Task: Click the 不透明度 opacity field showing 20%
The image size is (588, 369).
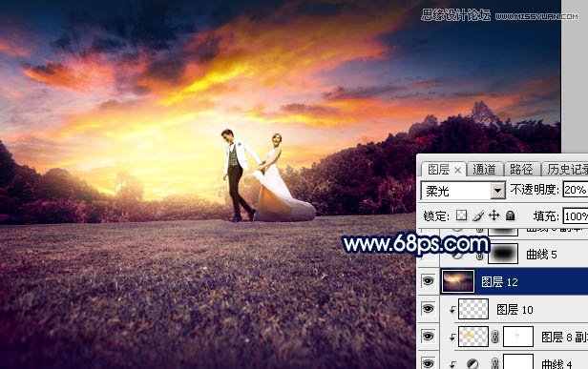Action: pyautogui.click(x=575, y=190)
